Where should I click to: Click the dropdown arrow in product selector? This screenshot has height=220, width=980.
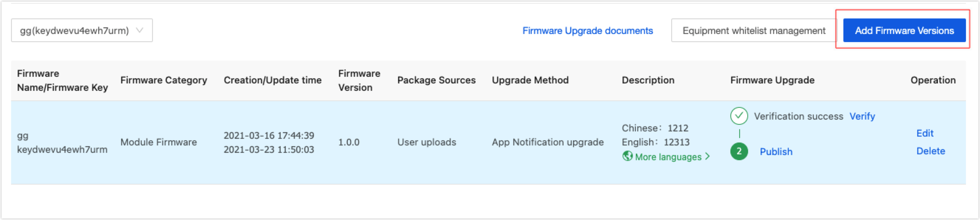click(x=140, y=30)
